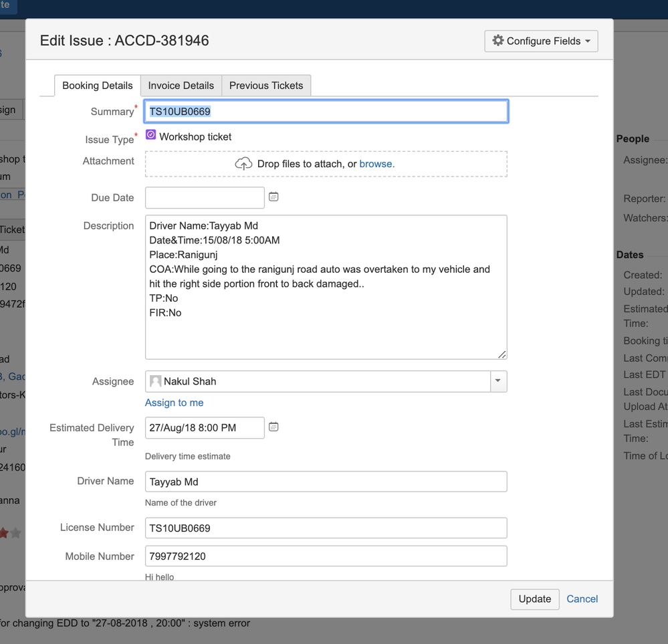The width and height of the screenshot is (668, 644).
Task: Expand the Assignee dropdown arrow
Action: [x=498, y=381]
